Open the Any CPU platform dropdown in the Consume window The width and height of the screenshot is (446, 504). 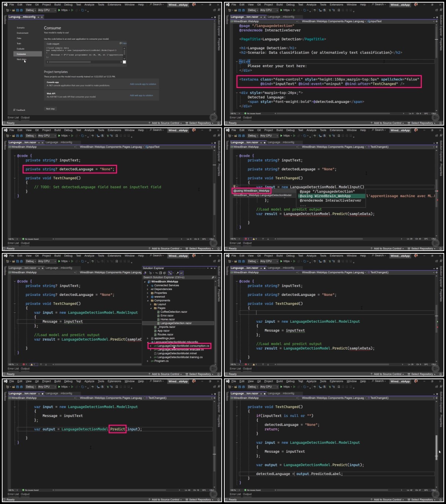(47, 10)
